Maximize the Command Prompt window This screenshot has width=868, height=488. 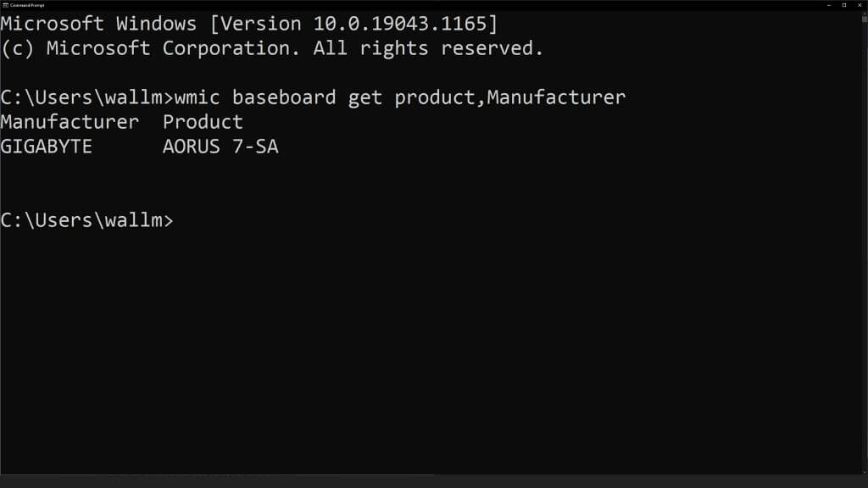844,4
